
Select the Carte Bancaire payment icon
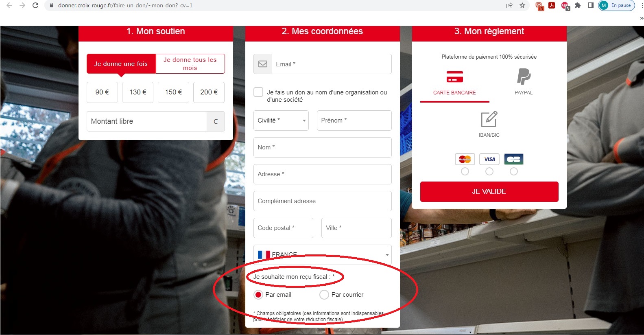(x=454, y=77)
